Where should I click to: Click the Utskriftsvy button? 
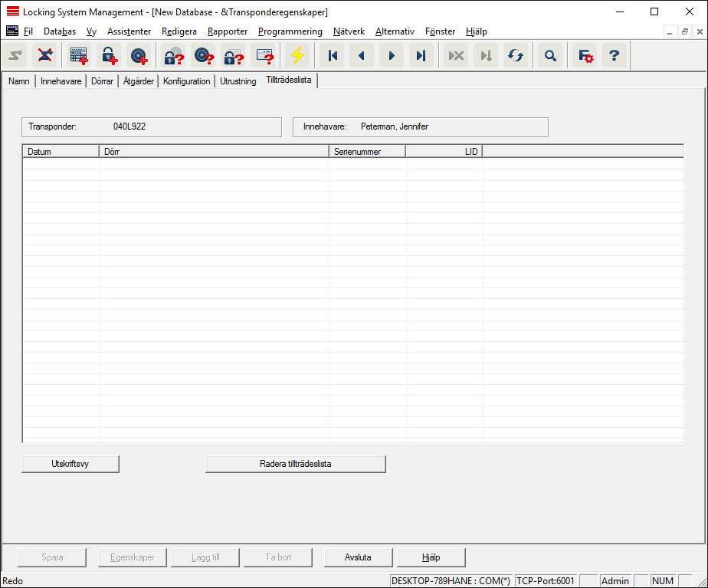tap(70, 464)
